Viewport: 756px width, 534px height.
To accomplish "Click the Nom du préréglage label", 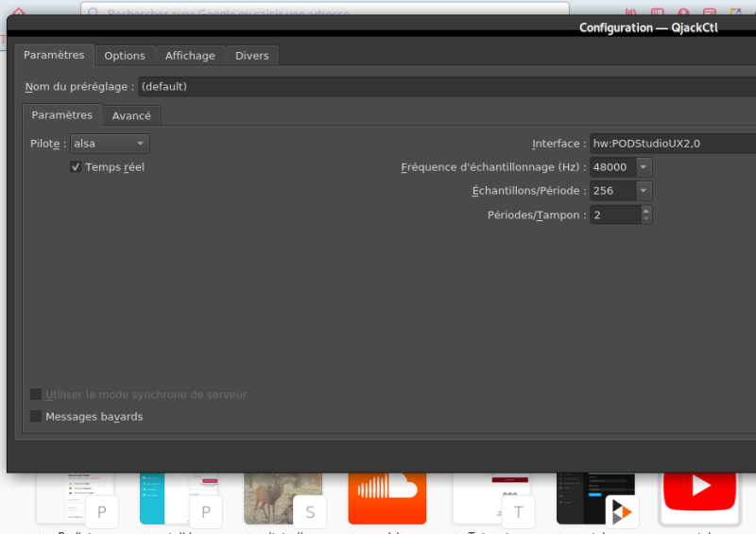I will [x=79, y=87].
